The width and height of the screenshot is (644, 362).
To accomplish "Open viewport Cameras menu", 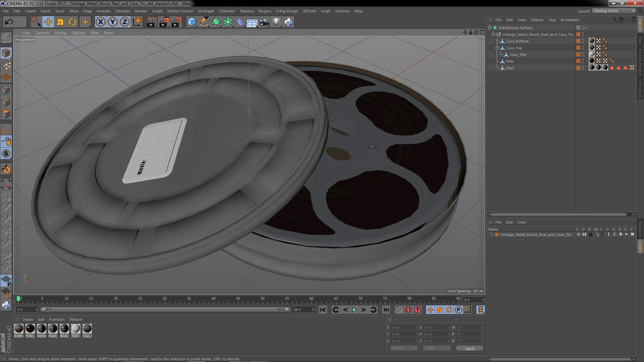I will pos(42,33).
